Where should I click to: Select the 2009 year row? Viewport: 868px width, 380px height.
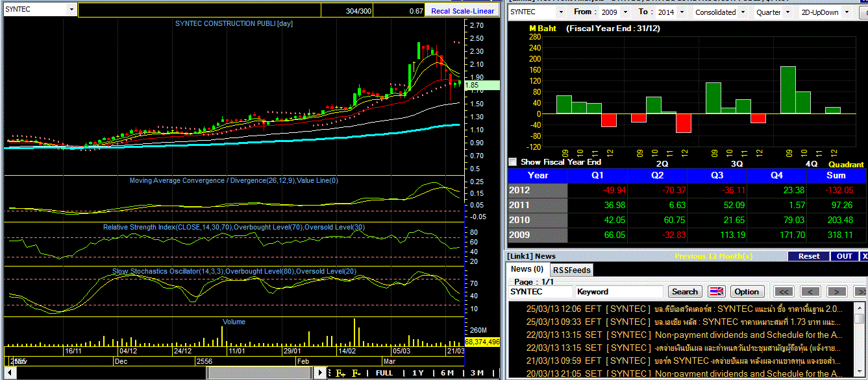point(687,235)
